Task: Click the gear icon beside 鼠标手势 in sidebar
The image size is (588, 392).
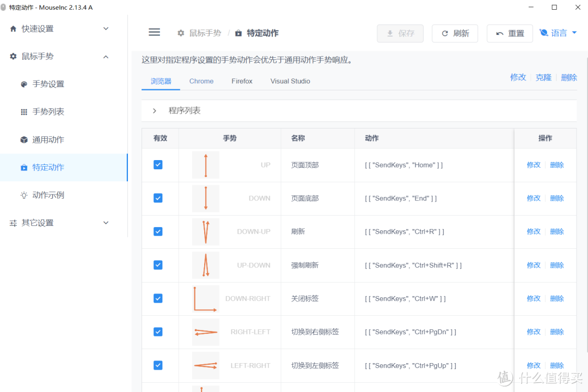Action: coord(13,56)
